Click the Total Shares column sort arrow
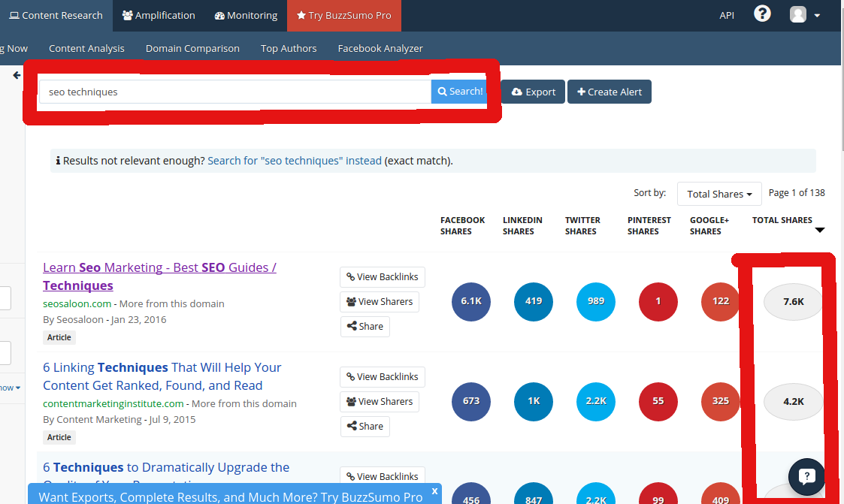Viewport: 844px width, 504px height. [820, 231]
